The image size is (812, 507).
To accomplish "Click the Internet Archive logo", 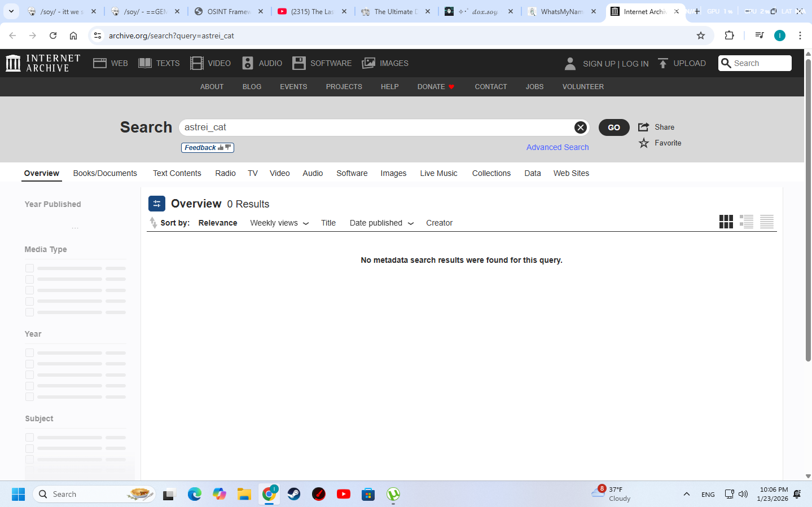I will [43, 63].
